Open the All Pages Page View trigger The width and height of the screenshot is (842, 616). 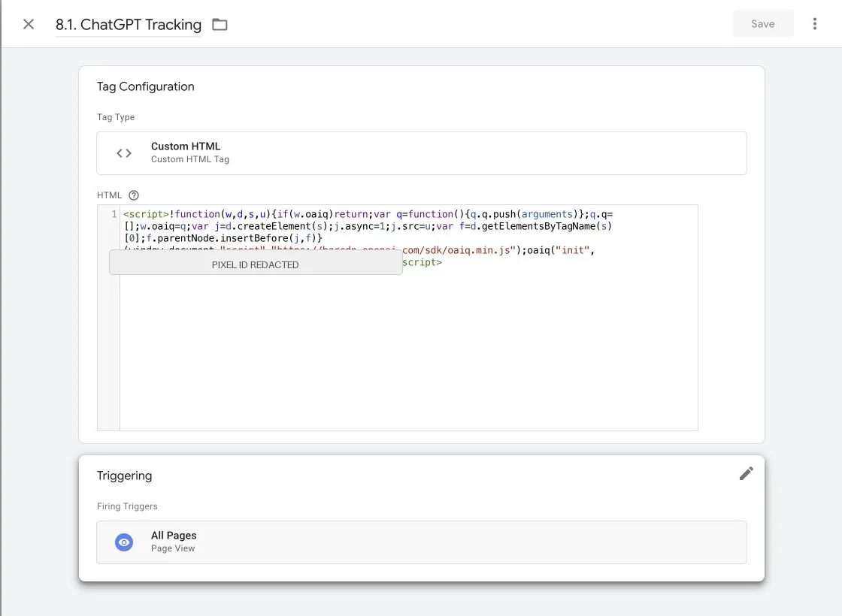click(422, 542)
